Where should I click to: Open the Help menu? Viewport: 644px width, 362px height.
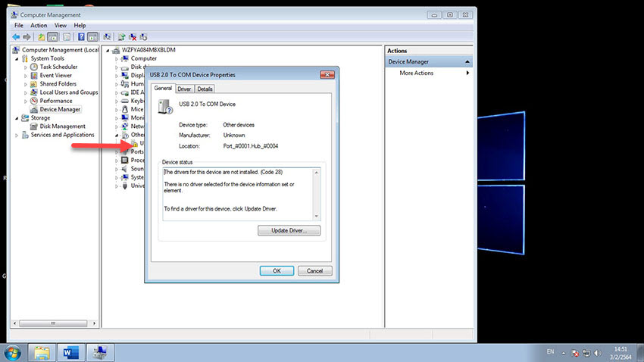[80, 26]
